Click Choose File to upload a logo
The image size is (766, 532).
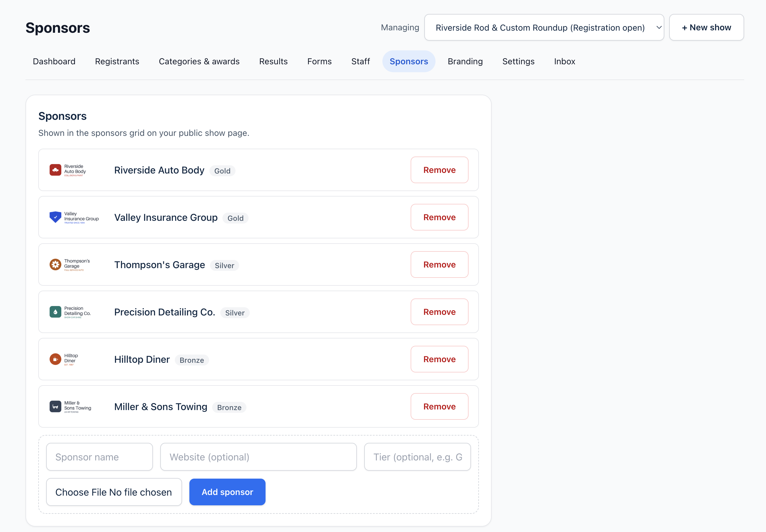tap(114, 492)
